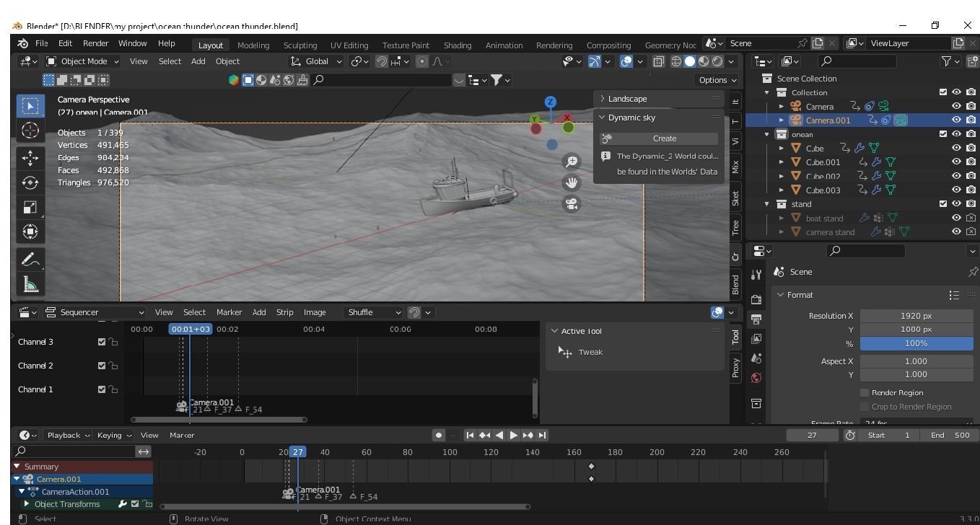Click the Blender logo menu icon
The height and width of the screenshot is (525, 980).
(22, 44)
